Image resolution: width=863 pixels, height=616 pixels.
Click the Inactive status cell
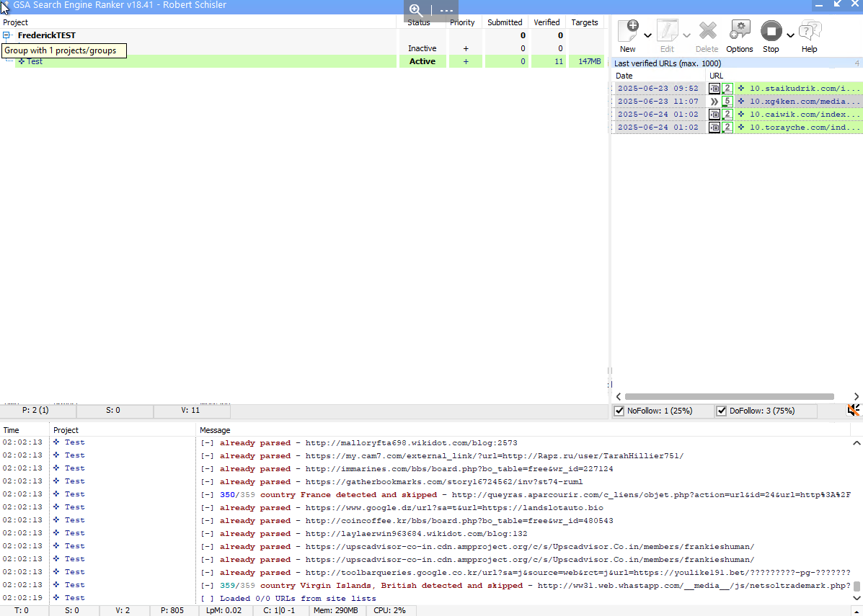(x=422, y=48)
